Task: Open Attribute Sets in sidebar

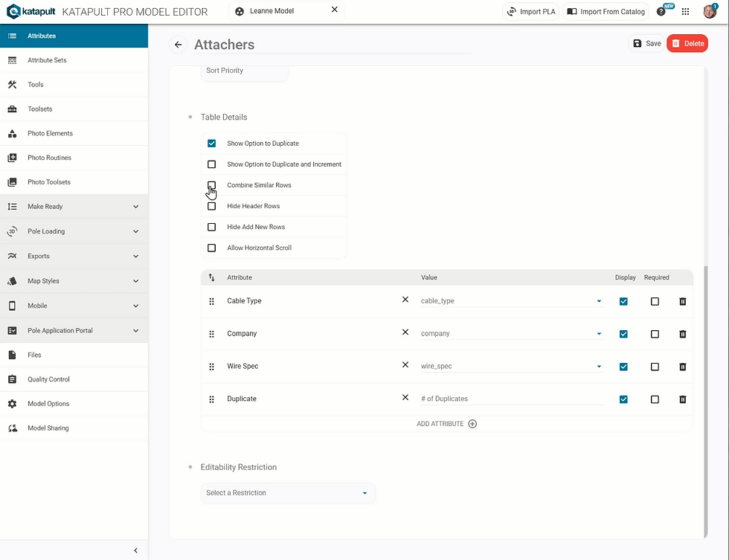Action: tap(74, 60)
